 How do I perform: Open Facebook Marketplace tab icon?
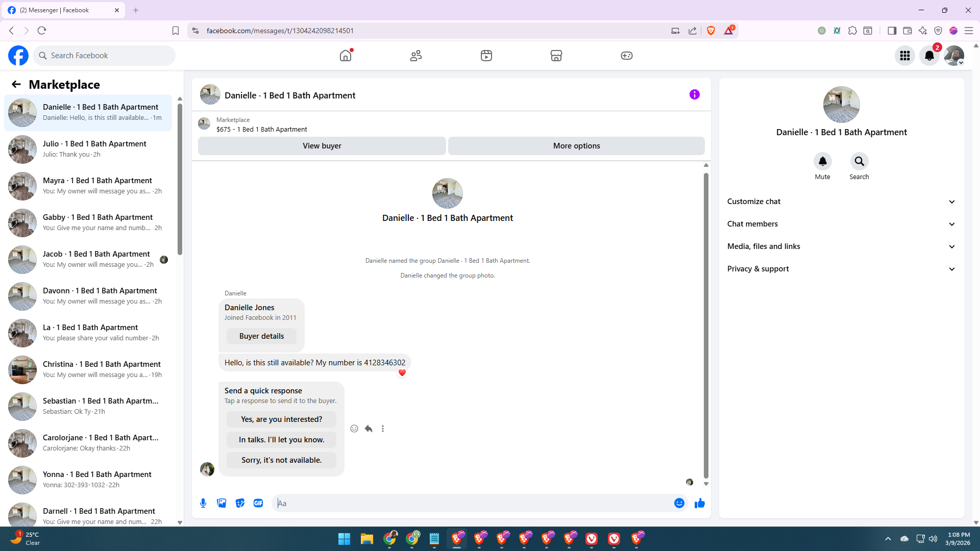[556, 56]
